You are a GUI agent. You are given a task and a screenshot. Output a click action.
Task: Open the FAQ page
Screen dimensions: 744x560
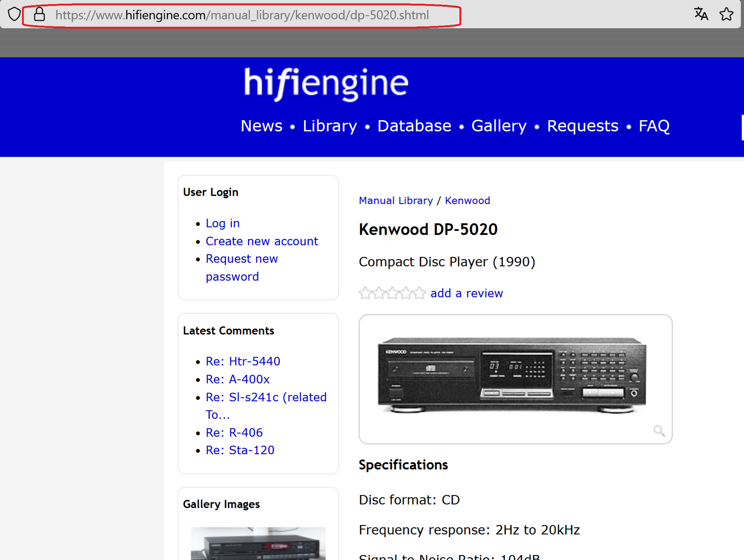pos(654,126)
